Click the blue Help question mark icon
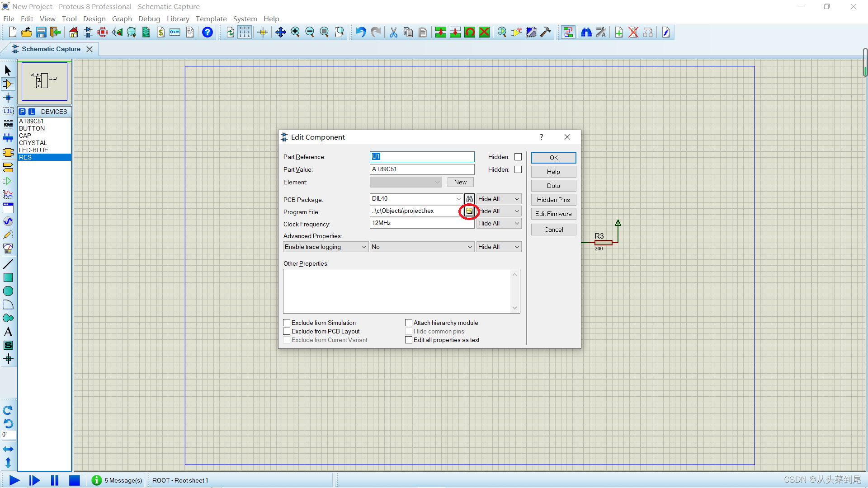 click(208, 32)
